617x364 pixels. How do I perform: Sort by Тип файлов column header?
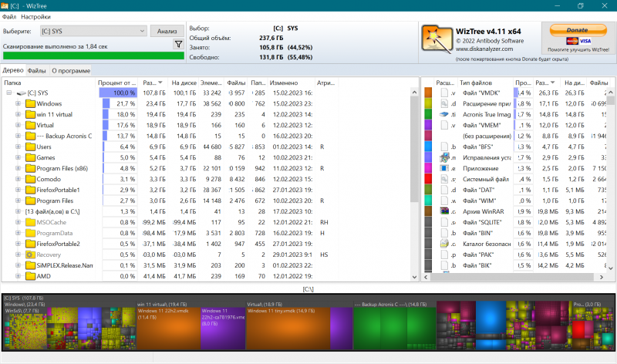[x=485, y=83]
